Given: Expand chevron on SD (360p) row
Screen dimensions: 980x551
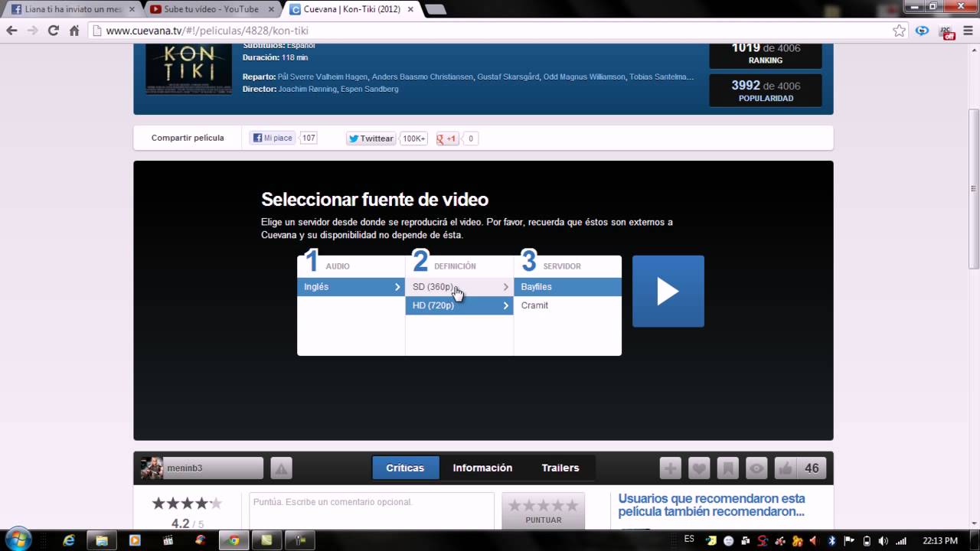Looking at the screenshot, I should [506, 287].
